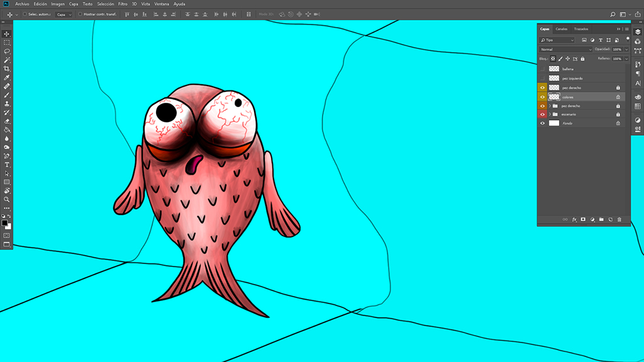Select the Move tool in toolbox
Viewport: 644px width, 362px height.
tap(6, 34)
